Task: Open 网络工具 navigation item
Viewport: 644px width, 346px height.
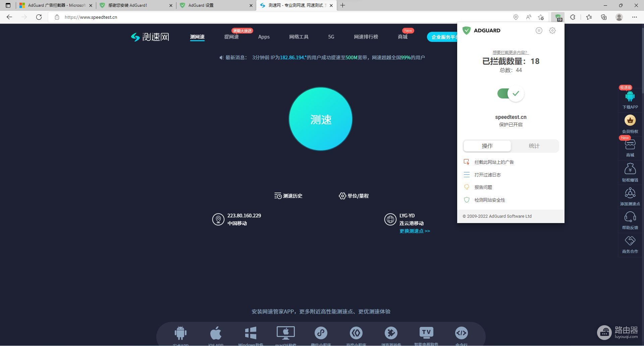Action: (x=299, y=37)
